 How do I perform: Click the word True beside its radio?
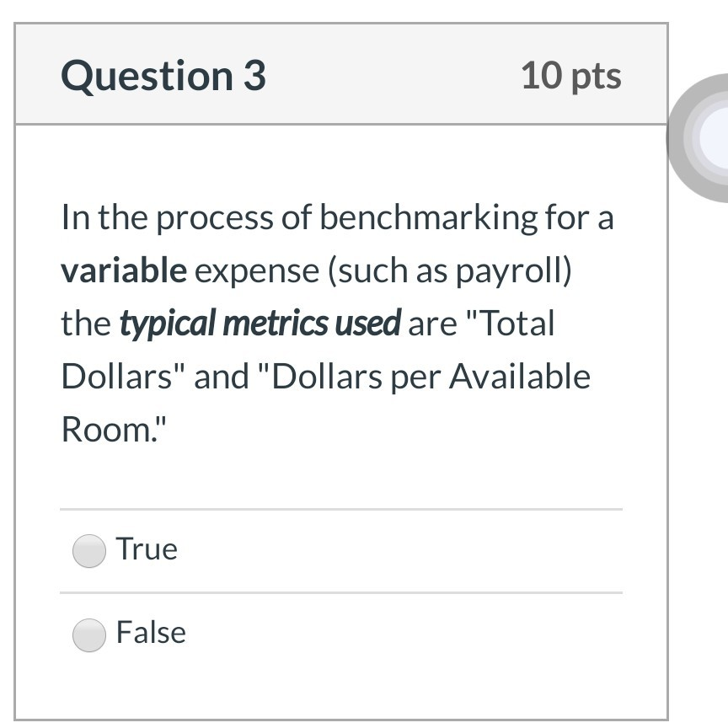coord(147,549)
